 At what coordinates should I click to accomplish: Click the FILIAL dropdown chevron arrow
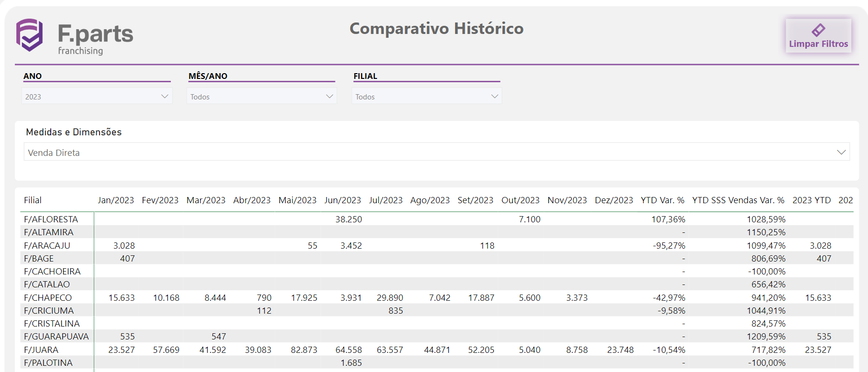tap(494, 96)
